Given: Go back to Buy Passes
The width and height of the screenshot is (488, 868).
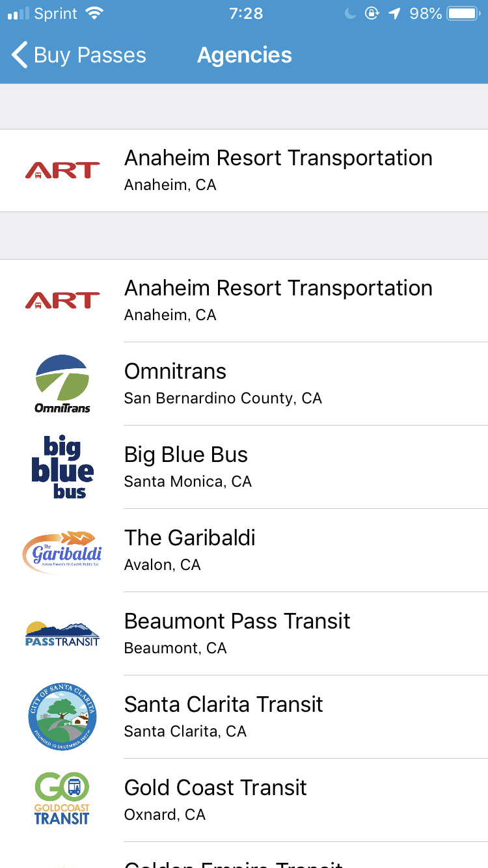Looking at the screenshot, I should [79, 55].
